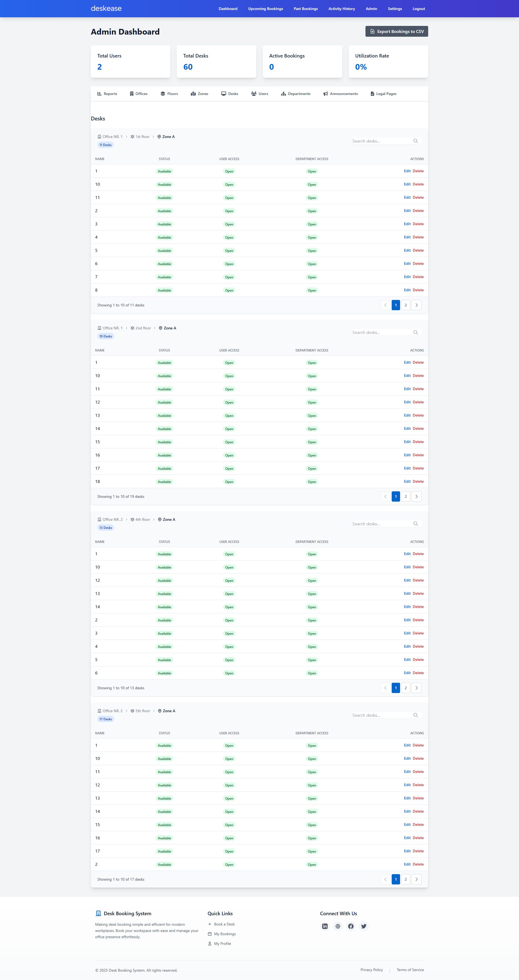Click Export Bookings to CSV button
Image resolution: width=519 pixels, height=980 pixels.
(x=396, y=32)
